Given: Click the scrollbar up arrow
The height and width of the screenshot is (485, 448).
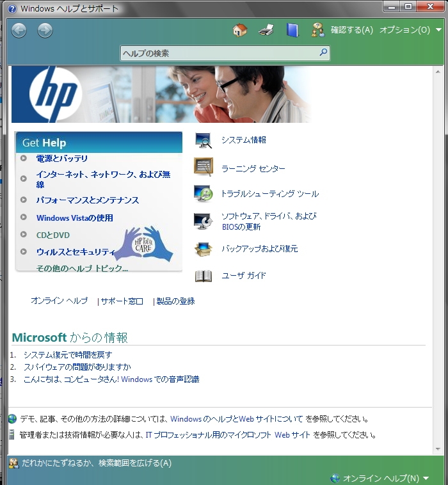Looking at the screenshot, I should coord(438,72).
